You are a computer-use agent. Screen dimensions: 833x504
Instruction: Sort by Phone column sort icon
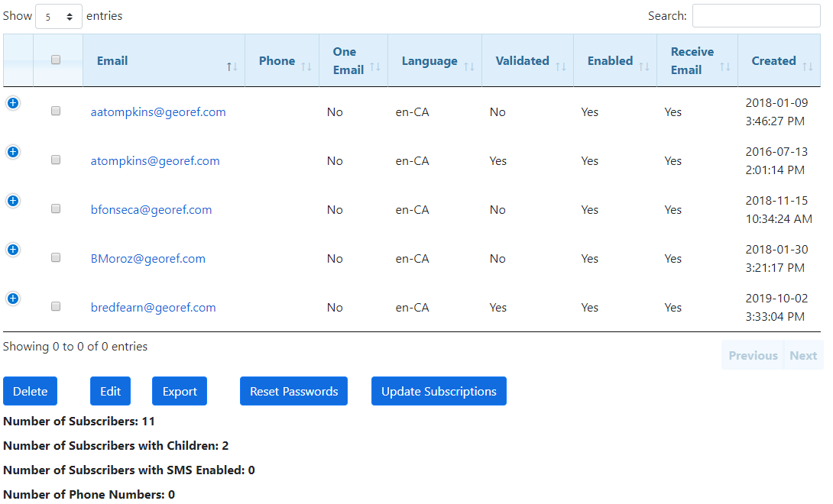[x=306, y=67]
